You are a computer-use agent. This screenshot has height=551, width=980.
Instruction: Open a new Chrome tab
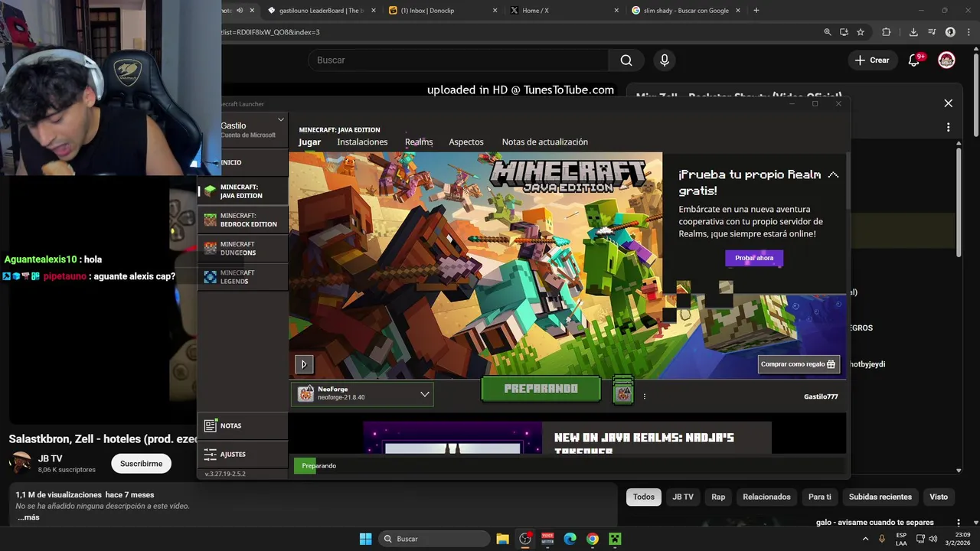pyautogui.click(x=756, y=11)
